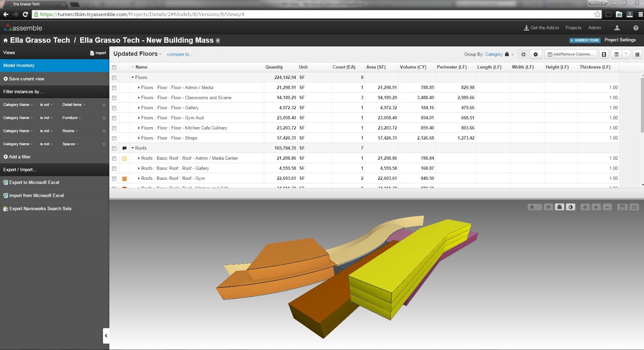Click the Get the Add-in link
Image resolution: width=644 pixels, height=350 pixels.
point(541,28)
